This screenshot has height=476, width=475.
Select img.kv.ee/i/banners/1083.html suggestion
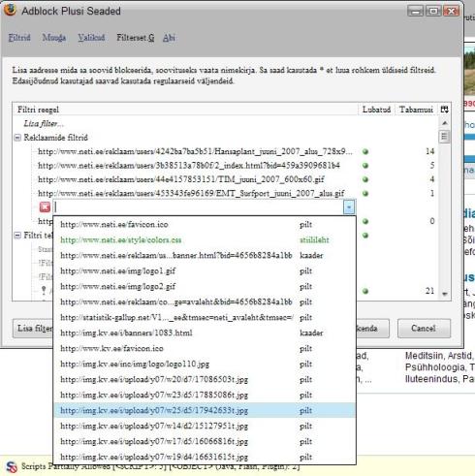click(205, 333)
